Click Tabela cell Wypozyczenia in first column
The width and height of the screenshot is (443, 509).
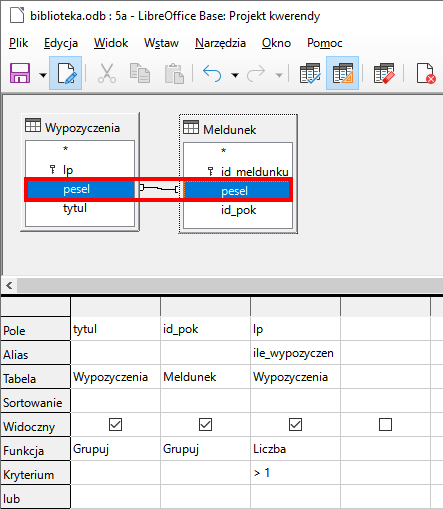tap(115, 377)
